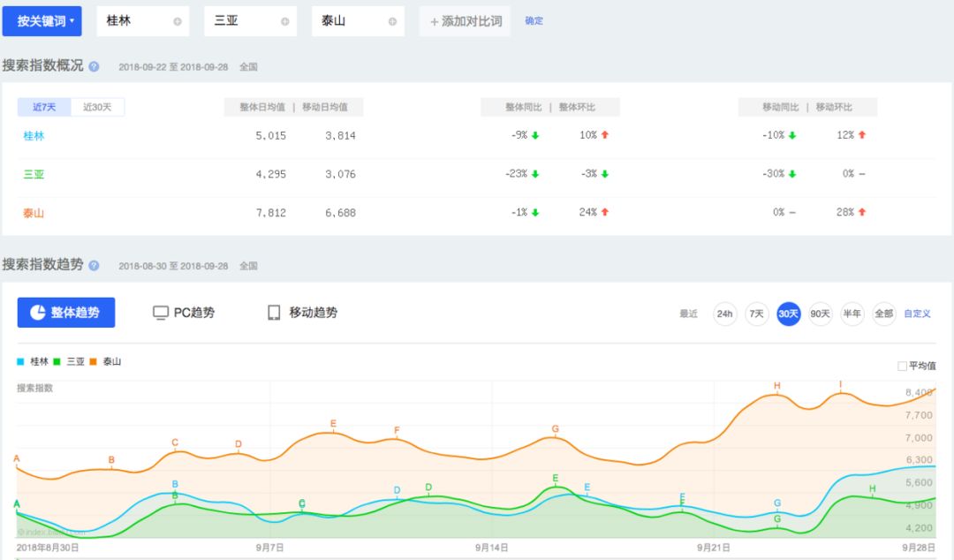The width and height of the screenshot is (954, 560).
Task: Select the 整体趋势 tab
Action: click(x=65, y=313)
